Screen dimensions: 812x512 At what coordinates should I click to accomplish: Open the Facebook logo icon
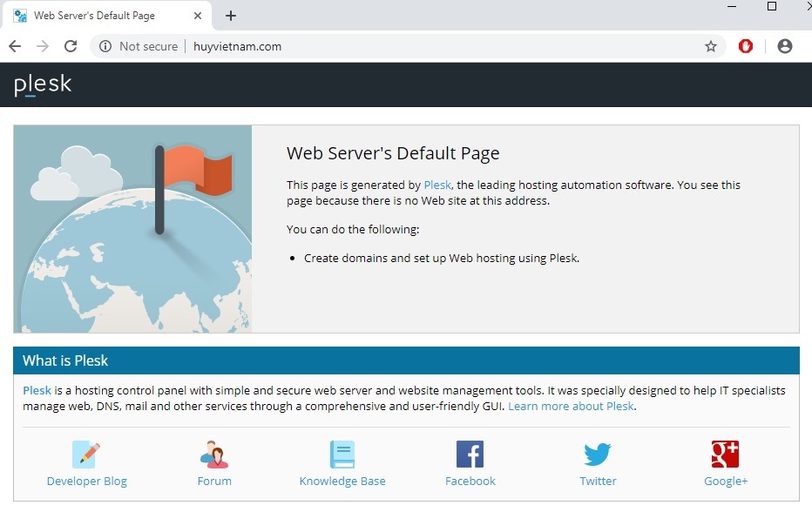tap(470, 455)
